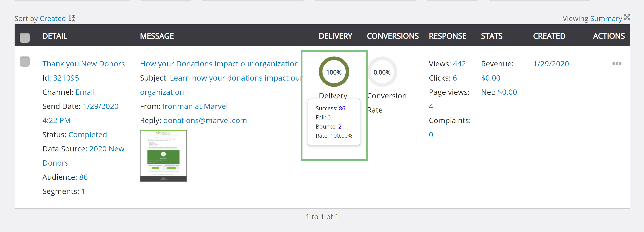Open the Sort by Created dropdown
This screenshot has height=232, width=644.
(53, 18)
